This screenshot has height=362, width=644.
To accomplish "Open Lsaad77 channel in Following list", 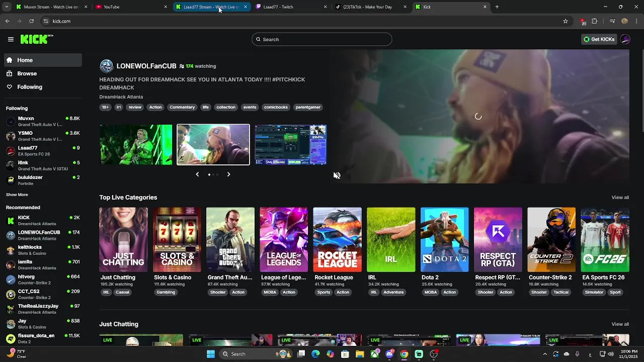I will [x=43, y=151].
